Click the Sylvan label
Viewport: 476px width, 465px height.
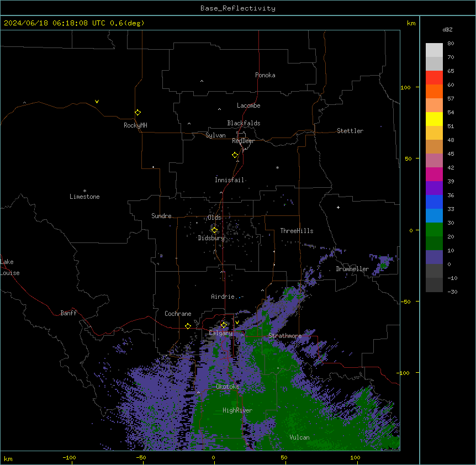[215, 135]
